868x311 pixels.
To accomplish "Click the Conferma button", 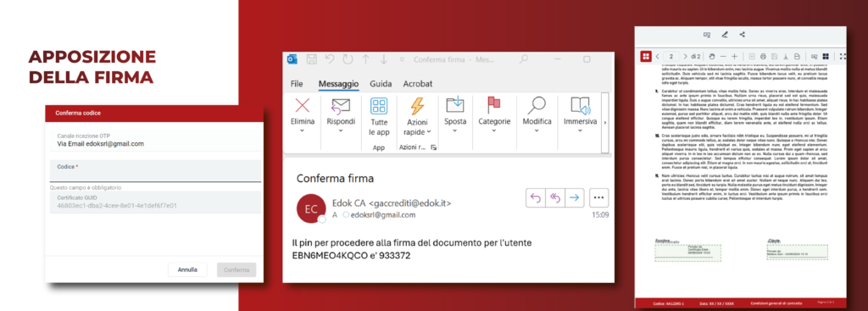I will [x=237, y=269].
